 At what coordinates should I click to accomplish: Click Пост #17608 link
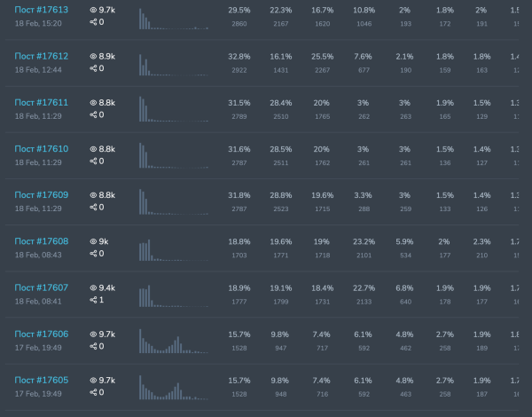[41, 240]
